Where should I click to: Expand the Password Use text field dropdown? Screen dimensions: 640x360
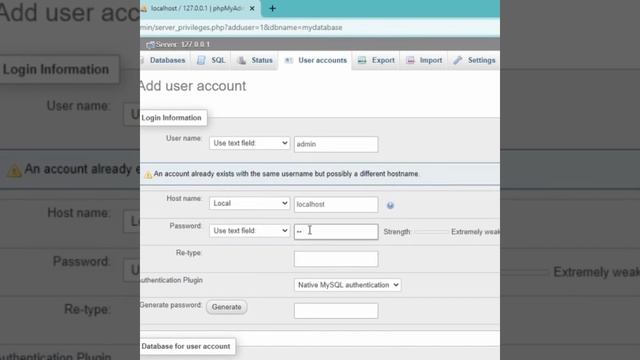(x=249, y=231)
